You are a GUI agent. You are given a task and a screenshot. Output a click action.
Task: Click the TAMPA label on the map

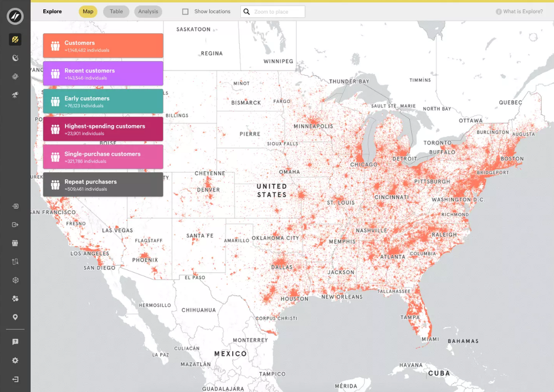click(410, 317)
